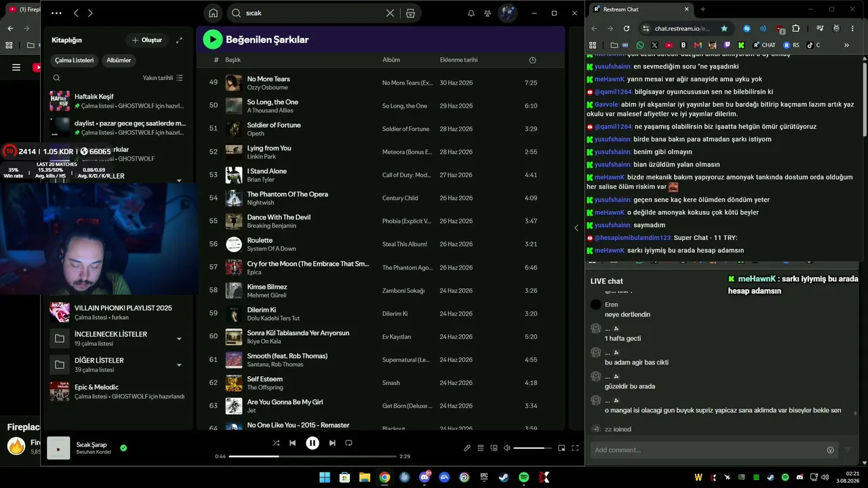Screen dimensions: 868x488
Task: Enter Spotify full screen view
Action: click(x=575, y=448)
